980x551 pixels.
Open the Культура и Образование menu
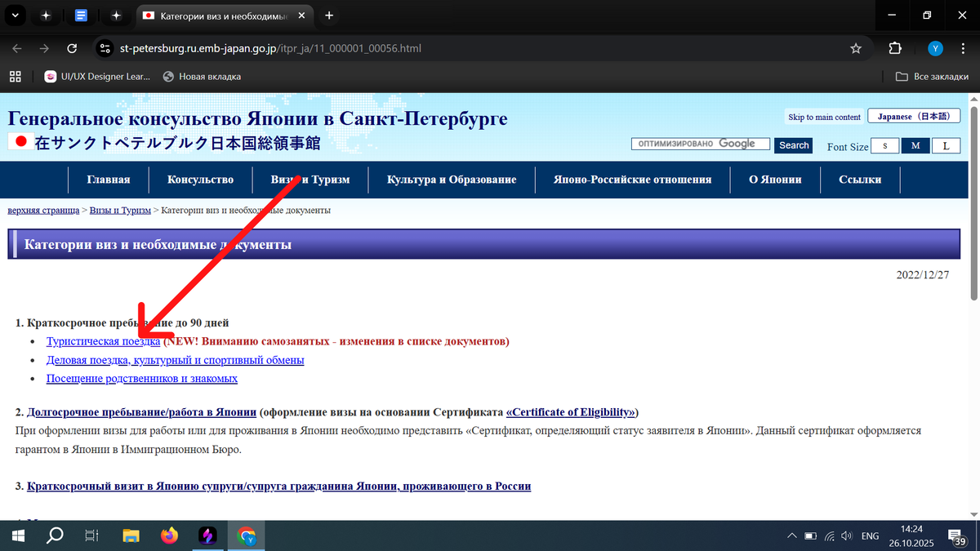pos(452,180)
